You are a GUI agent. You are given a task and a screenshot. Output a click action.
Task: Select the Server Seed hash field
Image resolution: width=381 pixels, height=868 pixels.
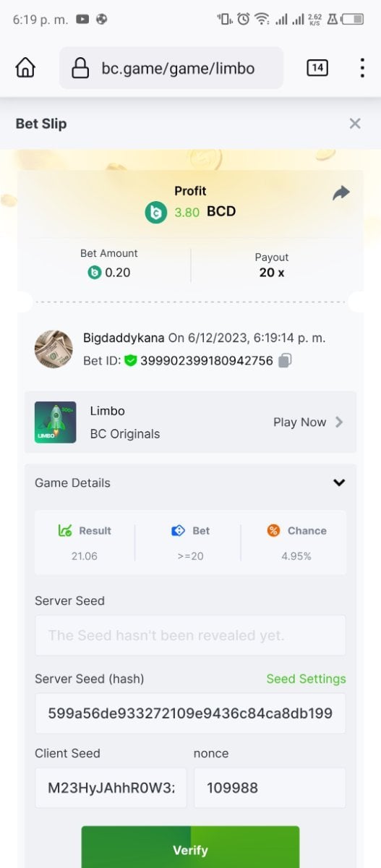(x=190, y=713)
